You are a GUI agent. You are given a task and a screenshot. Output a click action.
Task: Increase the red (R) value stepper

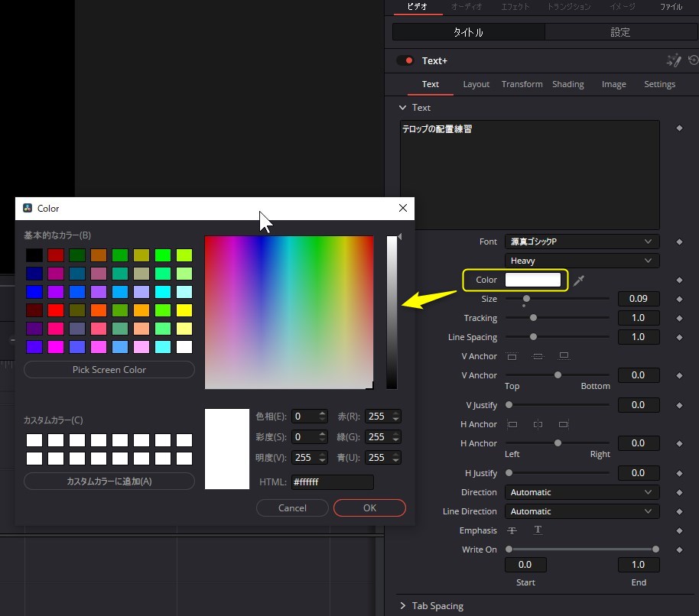pyautogui.click(x=396, y=413)
